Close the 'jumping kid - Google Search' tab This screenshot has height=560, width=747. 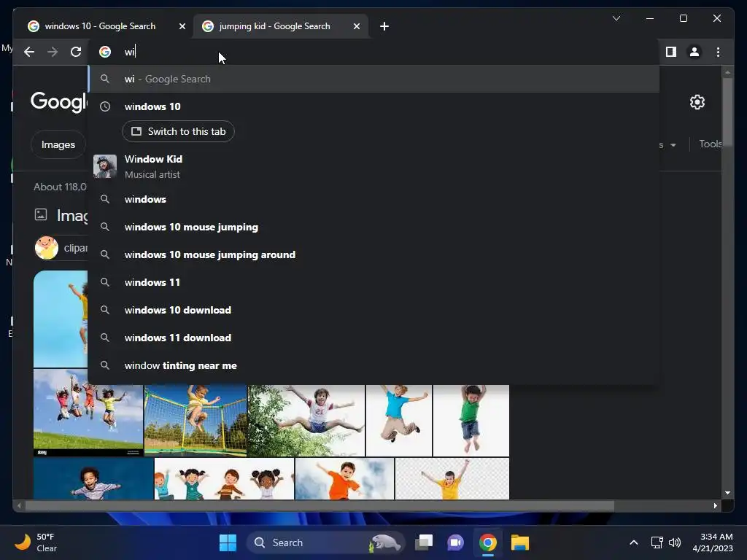(x=356, y=26)
